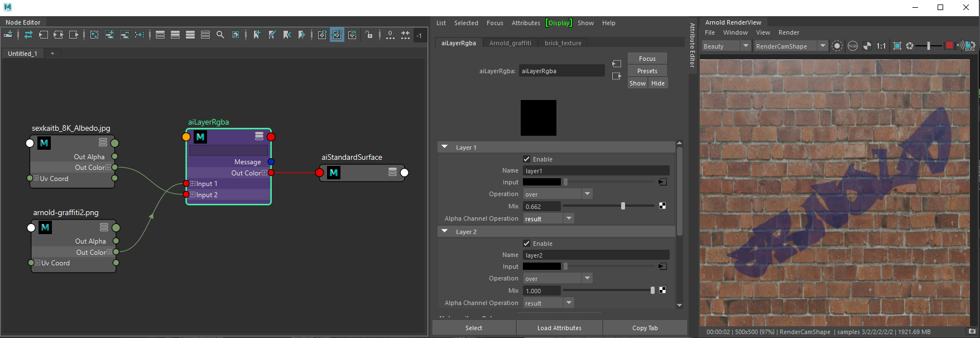This screenshot has width=980, height=338.
Task: Open Layer 2 Alpha Channel Operation dropdown
Action: (x=549, y=303)
